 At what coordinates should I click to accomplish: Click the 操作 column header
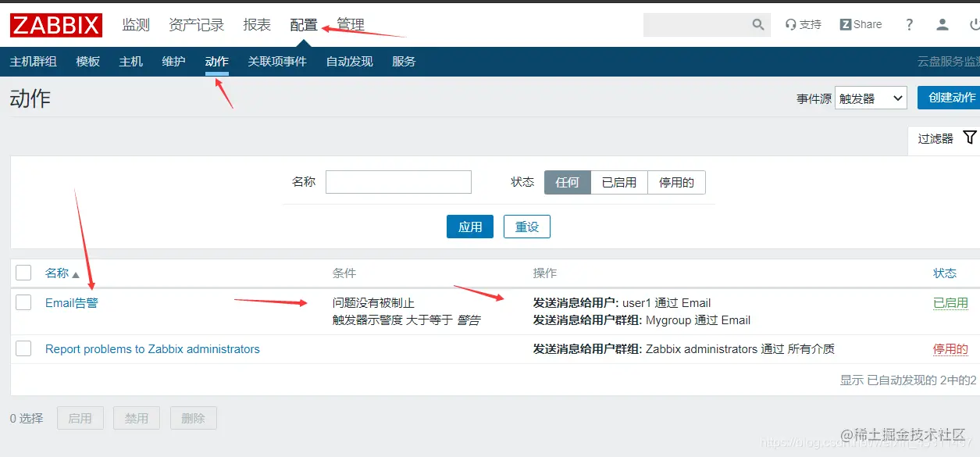coord(545,273)
